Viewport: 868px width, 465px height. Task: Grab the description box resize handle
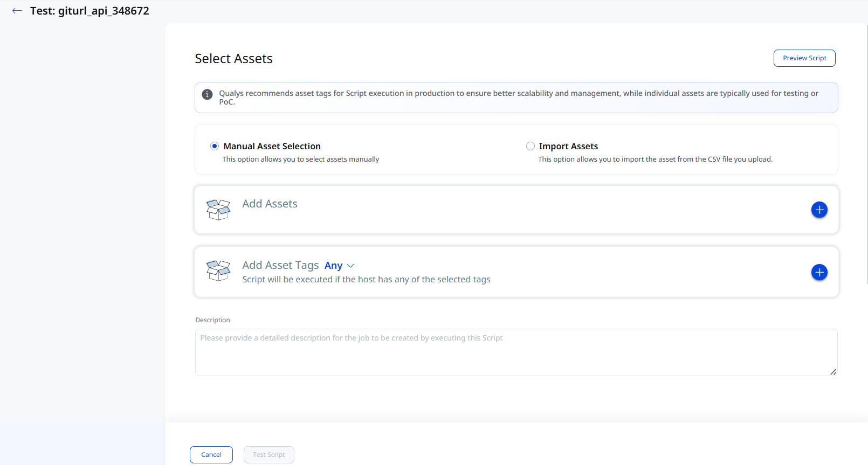[x=833, y=372]
